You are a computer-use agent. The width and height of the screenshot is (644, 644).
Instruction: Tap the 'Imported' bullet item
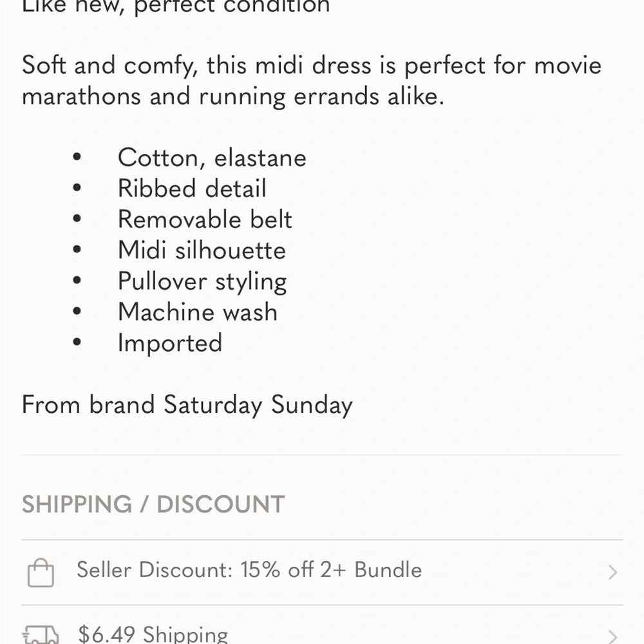(170, 343)
